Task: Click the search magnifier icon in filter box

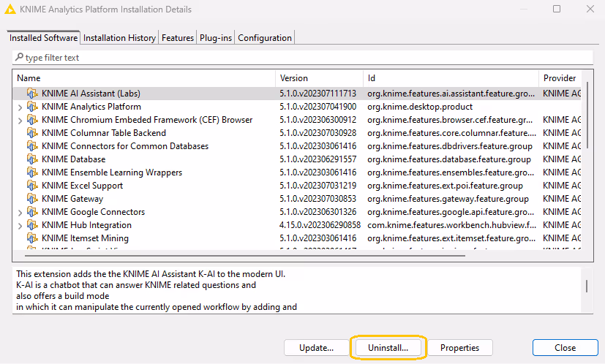Action: click(19, 57)
